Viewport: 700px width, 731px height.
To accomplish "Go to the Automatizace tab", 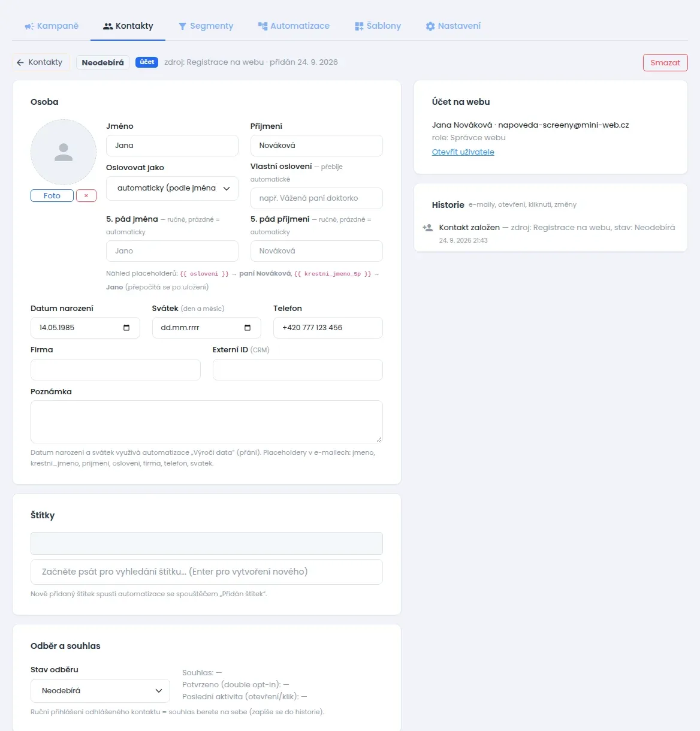I will [x=294, y=26].
